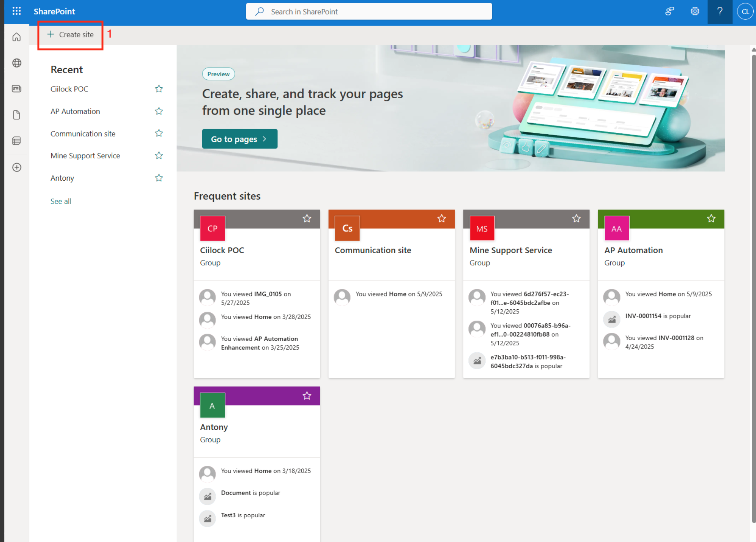Open Antony from Recent list
The height and width of the screenshot is (542, 756).
pyautogui.click(x=62, y=178)
